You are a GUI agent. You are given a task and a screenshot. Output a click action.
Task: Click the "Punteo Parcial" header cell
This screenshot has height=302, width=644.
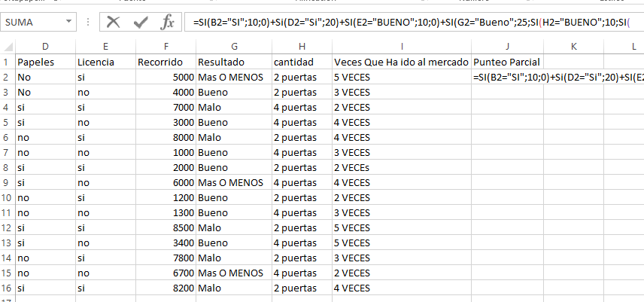[507, 61]
